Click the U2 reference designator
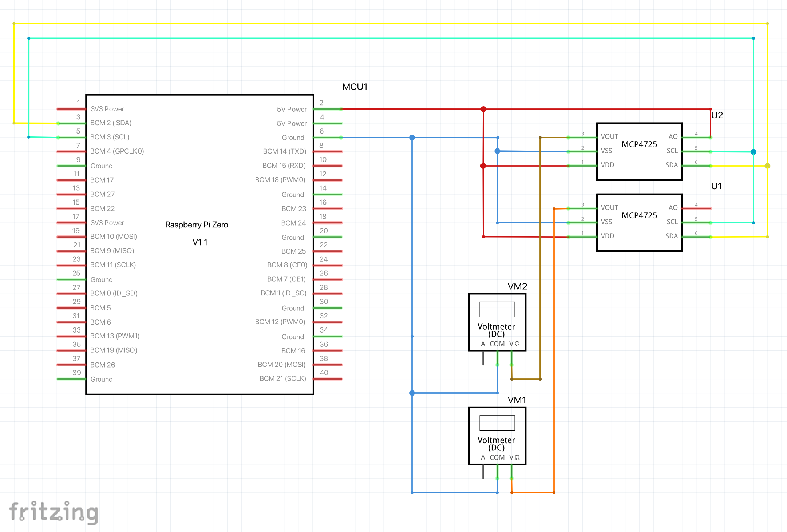 717,115
